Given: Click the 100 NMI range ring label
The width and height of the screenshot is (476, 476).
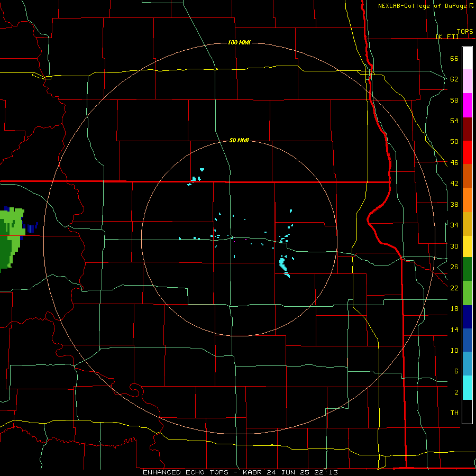Looking at the screenshot, I should pos(239,42).
